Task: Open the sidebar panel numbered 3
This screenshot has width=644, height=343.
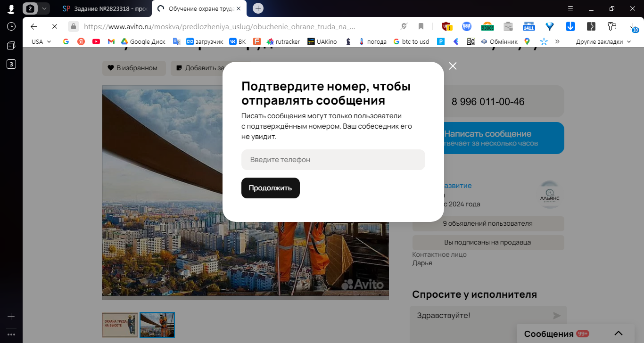Action: (x=11, y=64)
